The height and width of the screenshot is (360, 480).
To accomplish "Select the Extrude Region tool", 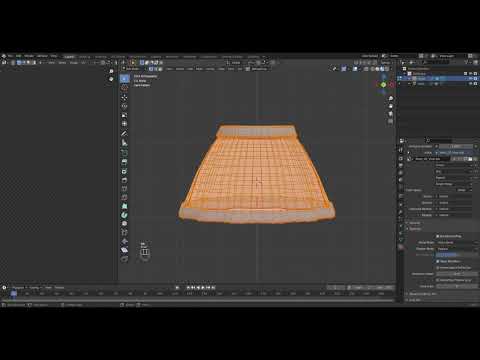I will [124, 162].
